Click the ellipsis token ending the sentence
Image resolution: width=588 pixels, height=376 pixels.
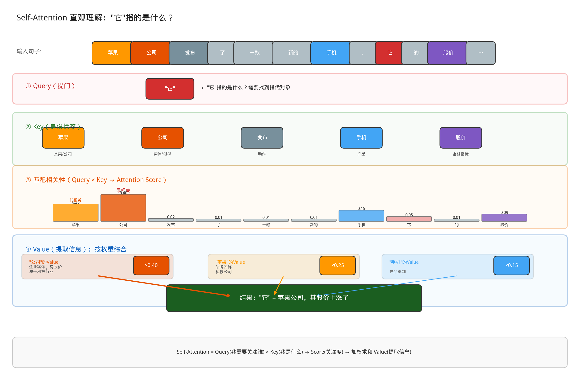tap(481, 53)
